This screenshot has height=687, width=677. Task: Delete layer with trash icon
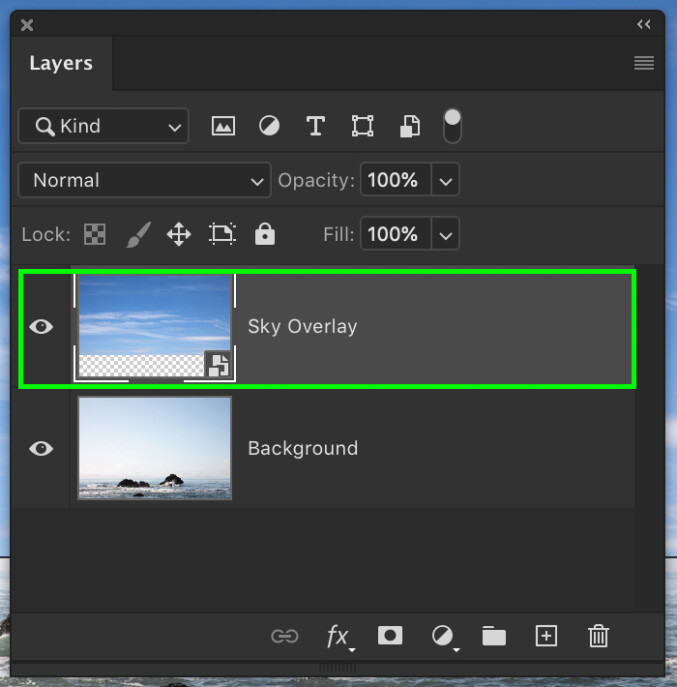pyautogui.click(x=598, y=636)
